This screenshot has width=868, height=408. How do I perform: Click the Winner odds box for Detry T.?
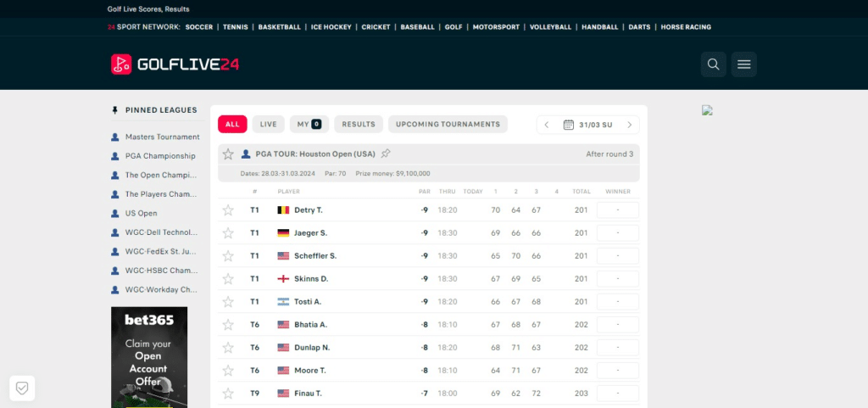617,210
